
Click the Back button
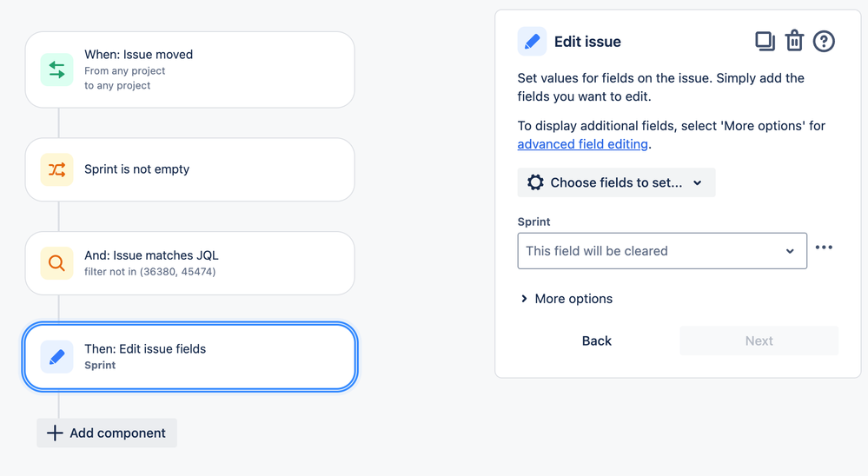[x=597, y=341]
